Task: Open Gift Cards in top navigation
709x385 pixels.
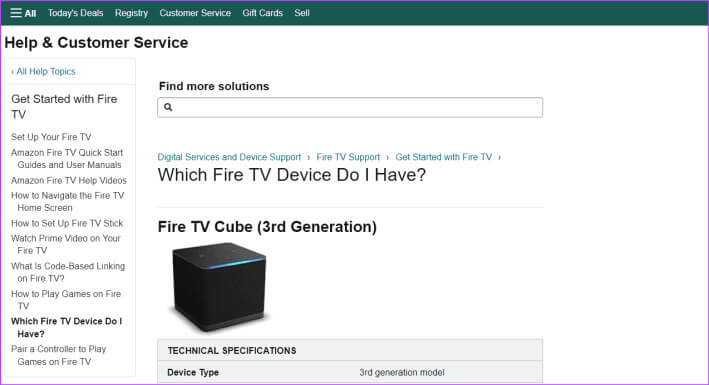Action: [262, 13]
